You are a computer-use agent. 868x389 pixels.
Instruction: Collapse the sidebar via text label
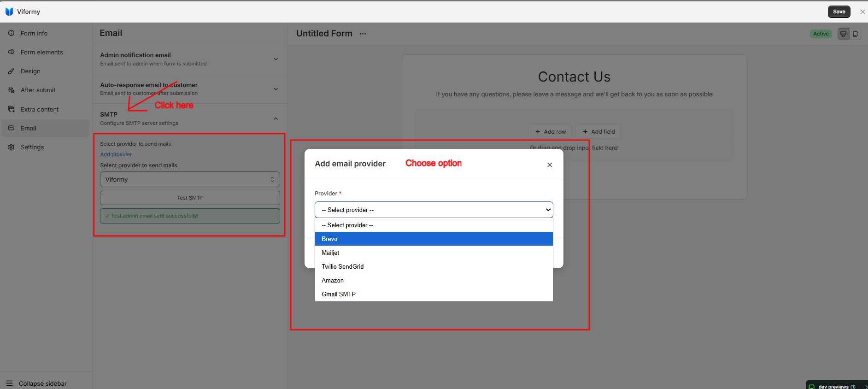pyautogui.click(x=43, y=383)
